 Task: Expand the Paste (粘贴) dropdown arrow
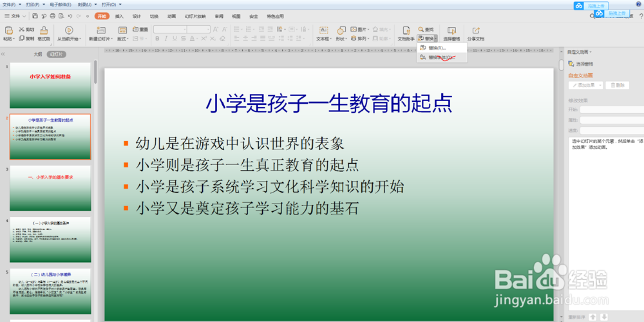(x=14, y=39)
